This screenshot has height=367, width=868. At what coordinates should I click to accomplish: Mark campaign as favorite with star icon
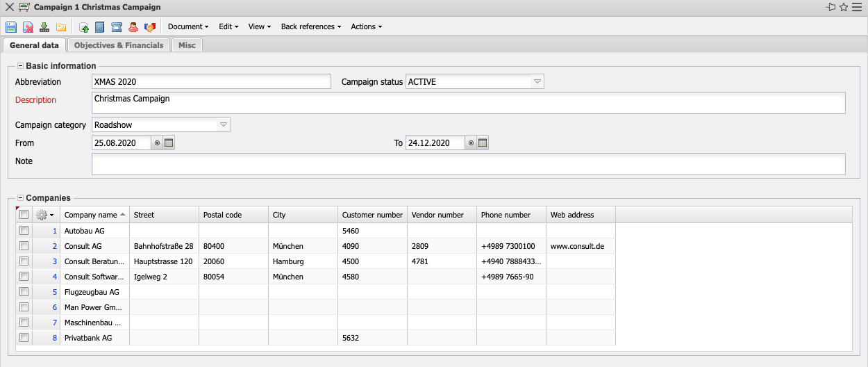tap(844, 7)
